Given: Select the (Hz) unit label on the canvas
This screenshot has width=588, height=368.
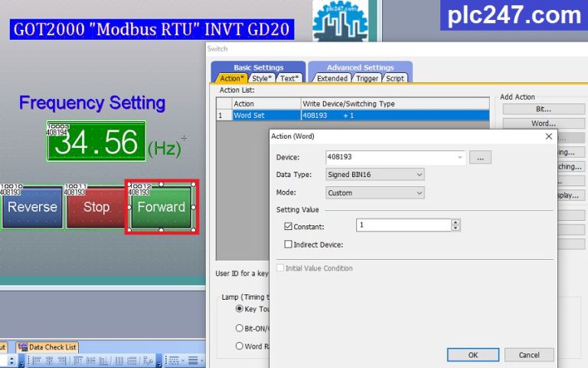Looking at the screenshot, I should click(165, 149).
